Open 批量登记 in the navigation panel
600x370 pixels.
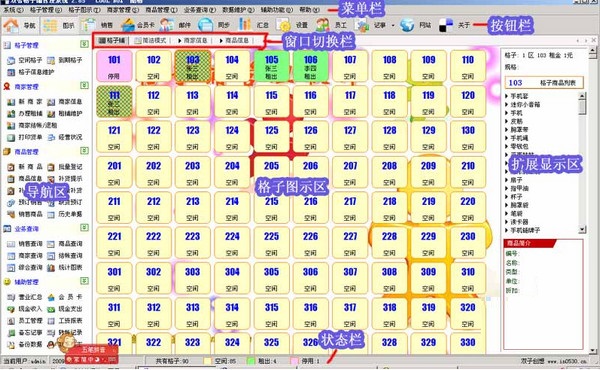tap(65, 167)
